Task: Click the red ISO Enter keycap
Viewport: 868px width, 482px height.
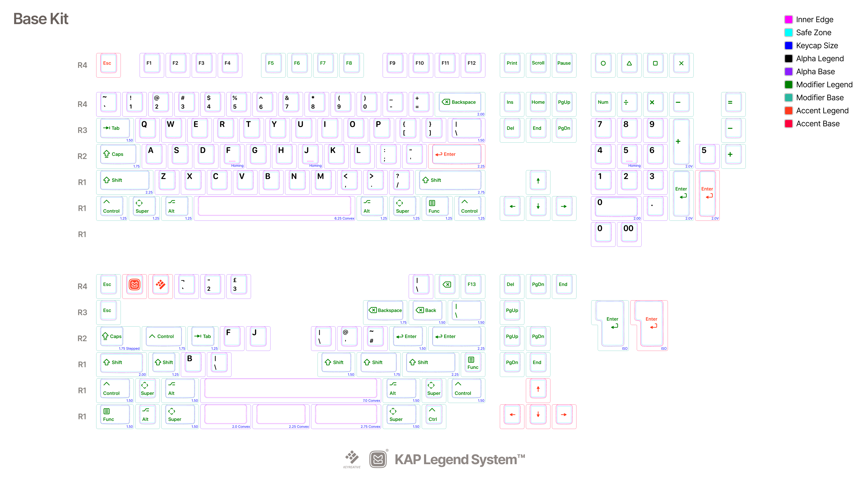Action: pos(649,325)
